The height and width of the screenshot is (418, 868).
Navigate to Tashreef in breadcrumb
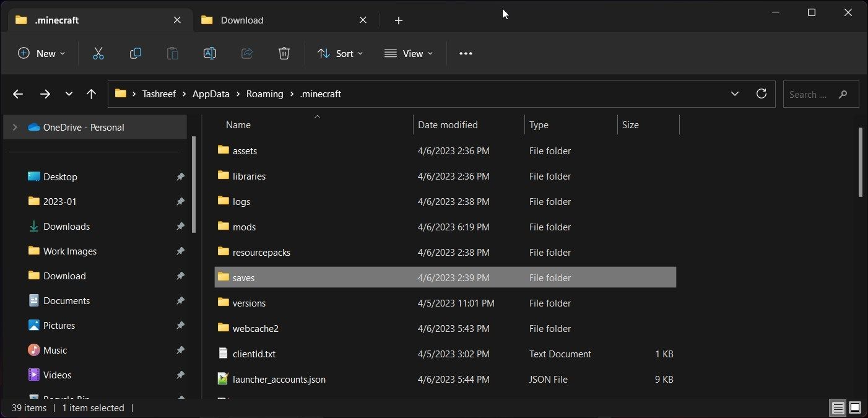(x=159, y=94)
